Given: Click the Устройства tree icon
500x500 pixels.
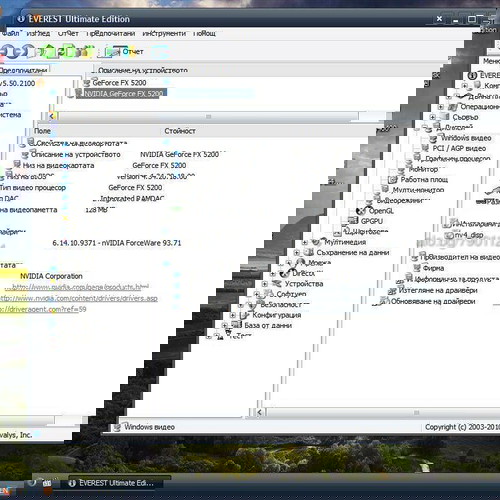Looking at the screenshot, I should point(276,283).
